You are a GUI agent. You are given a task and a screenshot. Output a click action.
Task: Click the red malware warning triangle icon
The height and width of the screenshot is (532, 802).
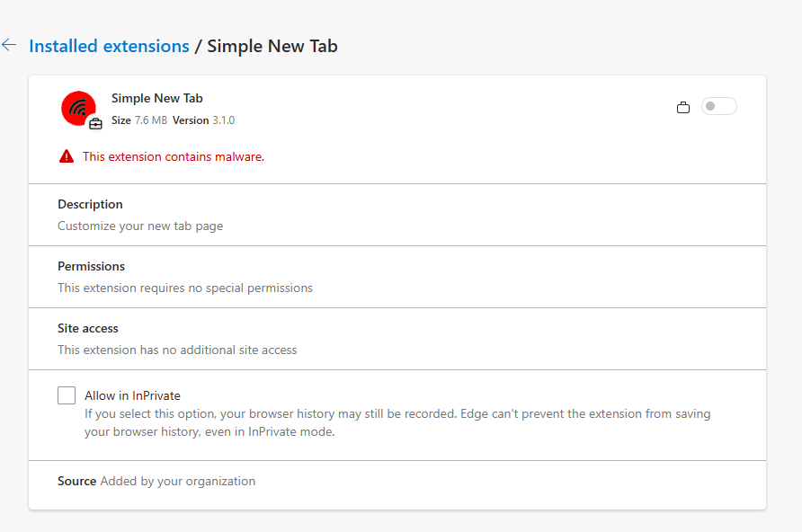coord(67,156)
